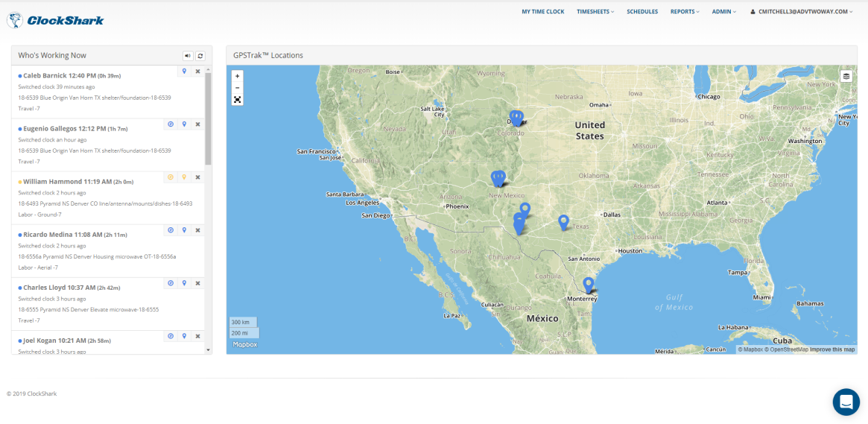Zoom out on the GPSTrak map
868x424 pixels.
tap(238, 87)
